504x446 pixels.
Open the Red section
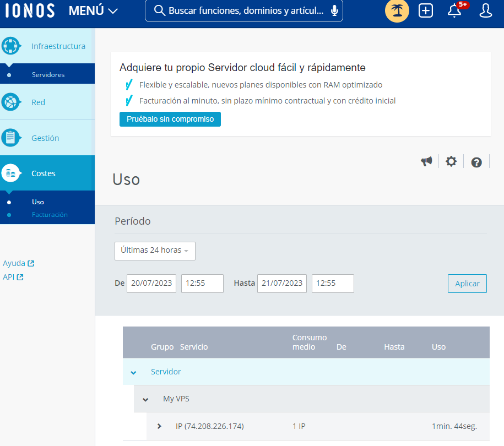[x=38, y=102]
